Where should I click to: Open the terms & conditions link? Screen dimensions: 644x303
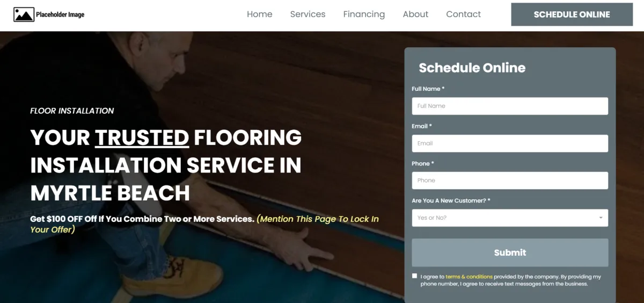tap(469, 277)
